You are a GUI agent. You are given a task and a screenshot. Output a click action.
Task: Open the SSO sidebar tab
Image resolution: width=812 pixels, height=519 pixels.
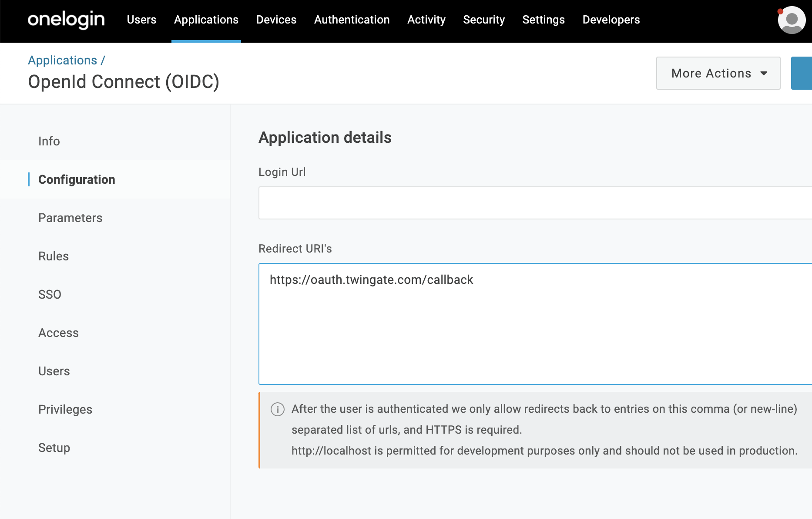tap(50, 294)
